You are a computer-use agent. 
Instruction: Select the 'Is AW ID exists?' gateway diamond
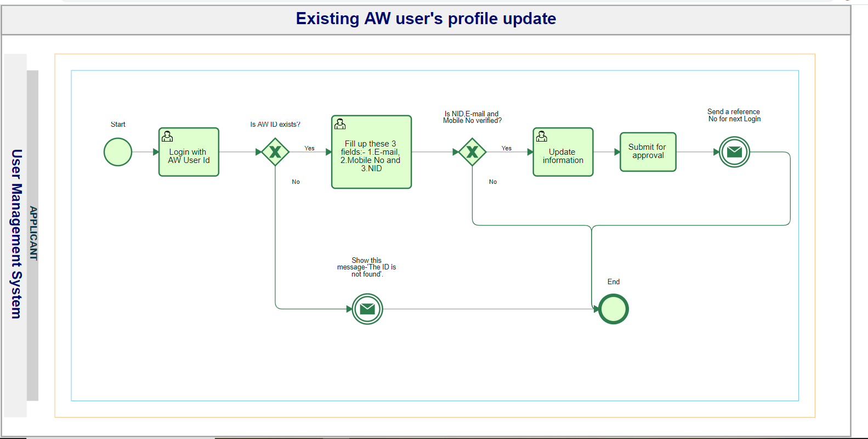[x=275, y=152]
